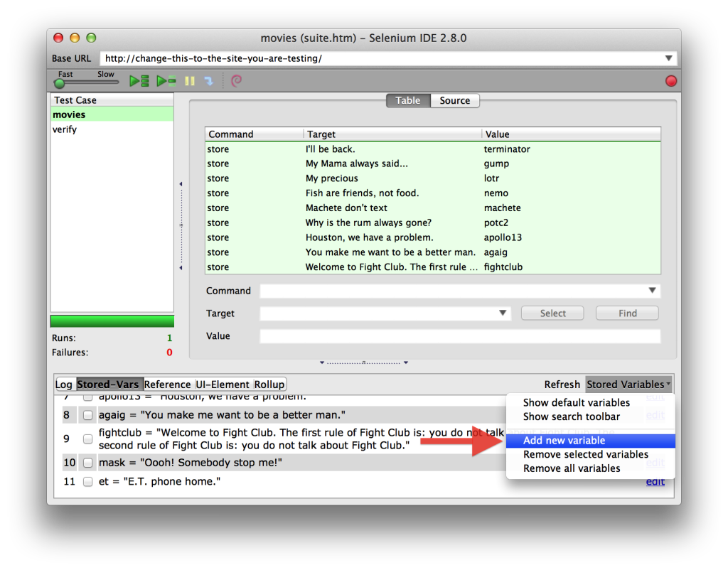Choose Remove all variables
Screen dimensions: 728x570
[572, 468]
